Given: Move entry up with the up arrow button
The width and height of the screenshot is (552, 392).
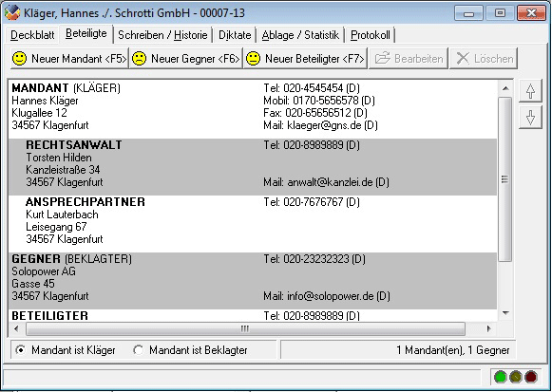Looking at the screenshot, I should [530, 91].
